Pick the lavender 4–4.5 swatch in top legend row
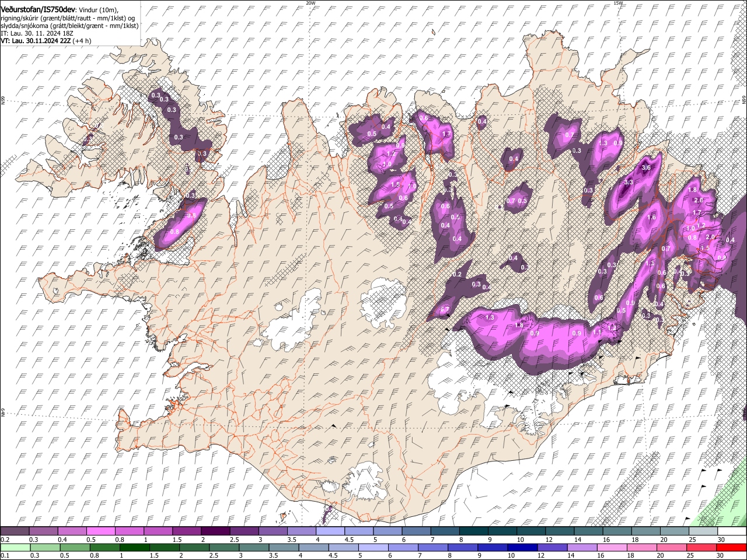The height and width of the screenshot is (560, 747). tap(330, 531)
